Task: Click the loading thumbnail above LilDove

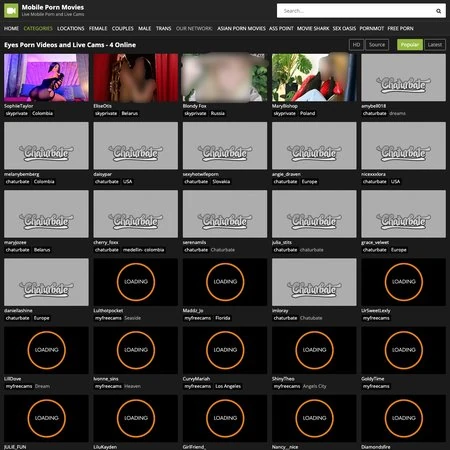Action: click(46, 350)
